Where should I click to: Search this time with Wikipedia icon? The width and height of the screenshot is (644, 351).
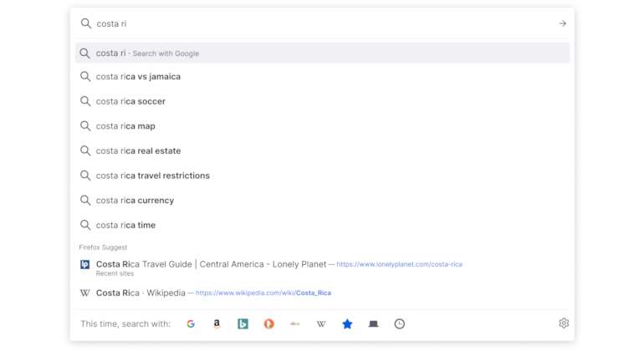pos(321,324)
